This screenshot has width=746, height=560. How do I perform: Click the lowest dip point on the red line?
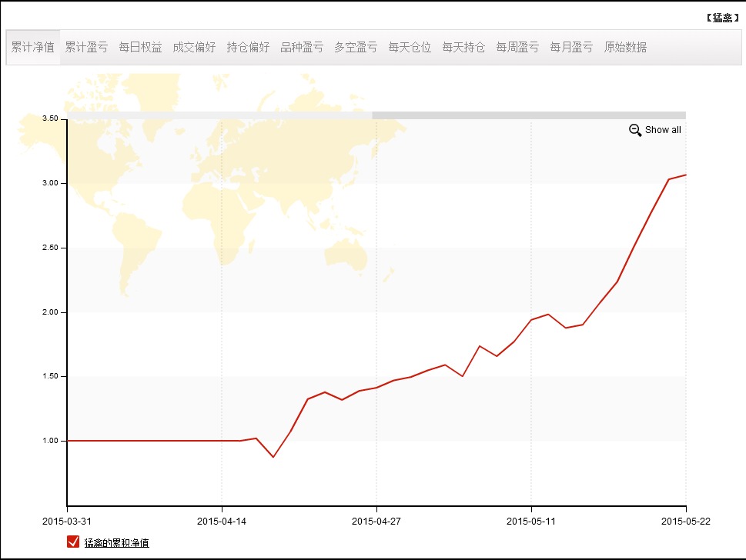pyautogui.click(x=273, y=457)
